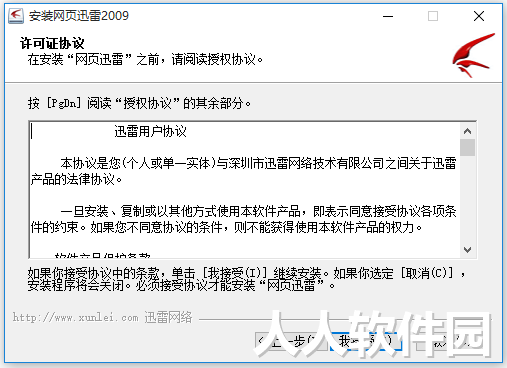Click the red Xunlei bird logo
The width and height of the screenshot is (507, 368).
[473, 55]
